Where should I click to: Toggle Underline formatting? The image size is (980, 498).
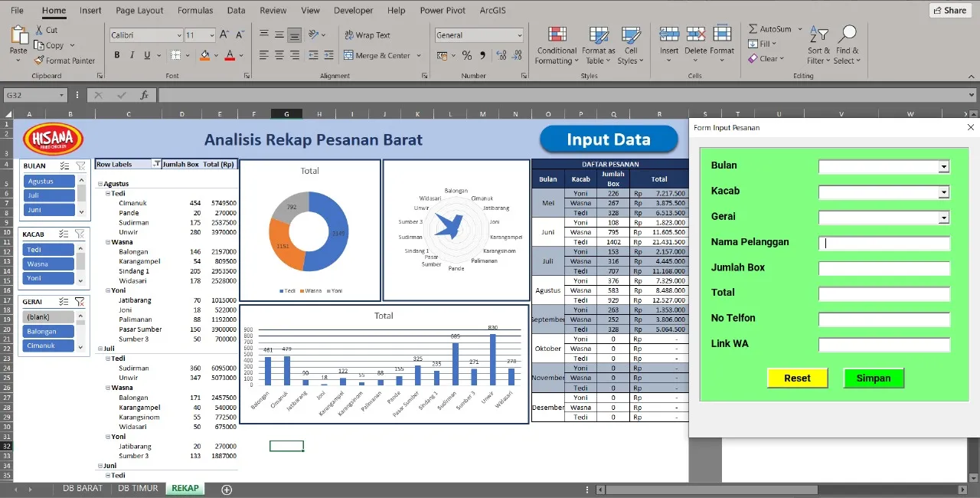pyautogui.click(x=146, y=55)
